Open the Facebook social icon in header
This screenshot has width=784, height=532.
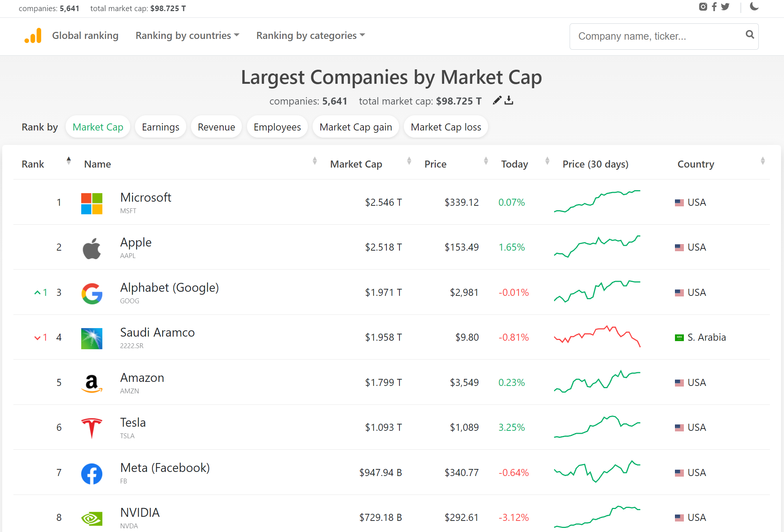tap(714, 7)
